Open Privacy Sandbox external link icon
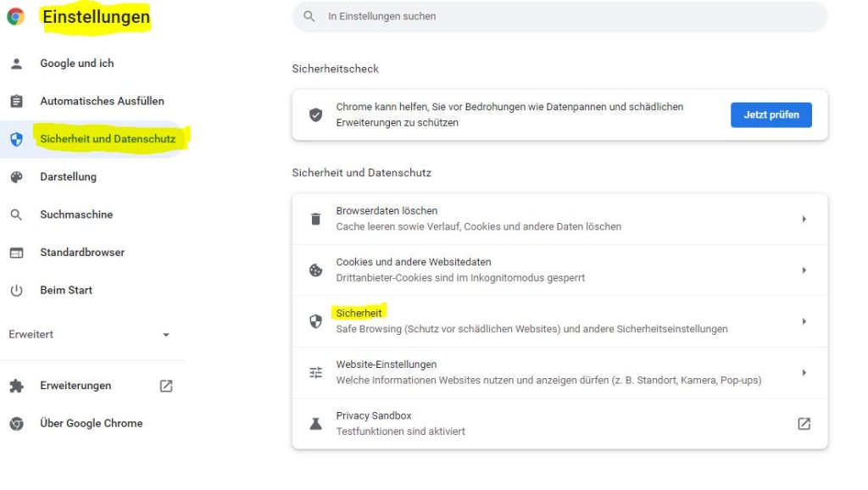The width and height of the screenshot is (868, 490). pyautogui.click(x=804, y=424)
